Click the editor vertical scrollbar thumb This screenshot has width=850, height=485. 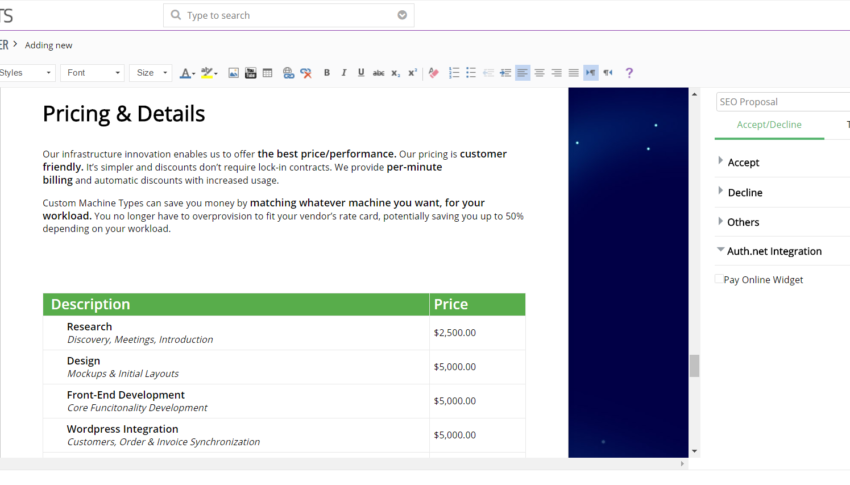tap(694, 366)
